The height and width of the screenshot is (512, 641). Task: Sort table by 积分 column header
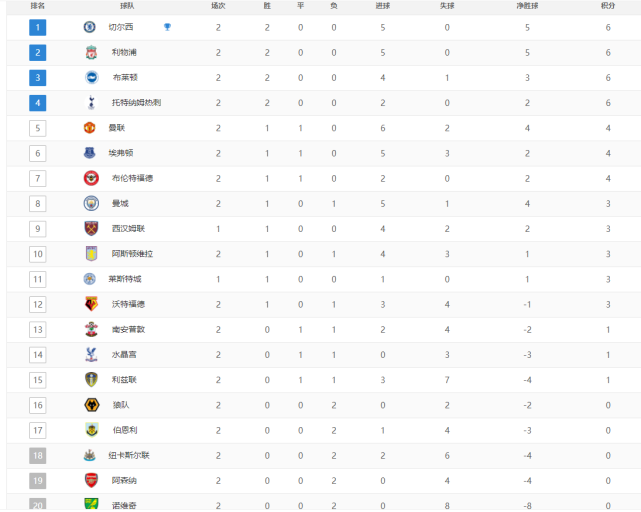click(608, 6)
